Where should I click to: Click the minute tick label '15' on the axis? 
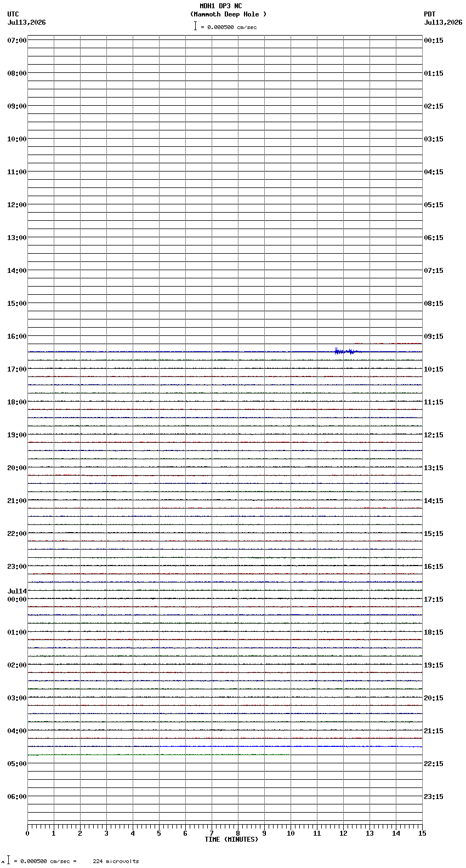pos(422,833)
